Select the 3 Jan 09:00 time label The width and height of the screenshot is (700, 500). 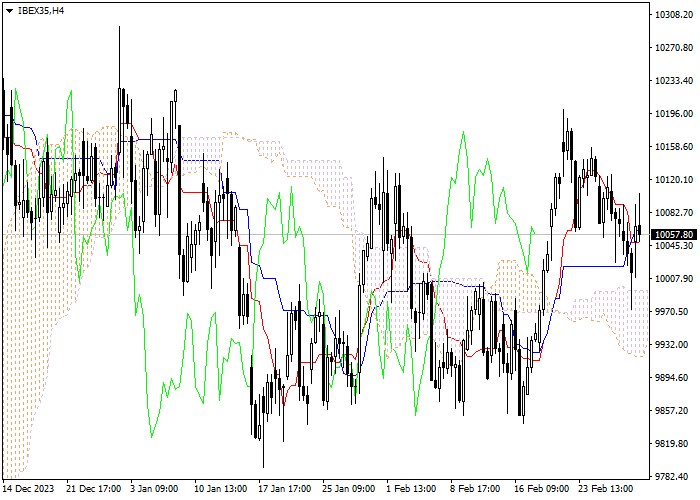154,489
